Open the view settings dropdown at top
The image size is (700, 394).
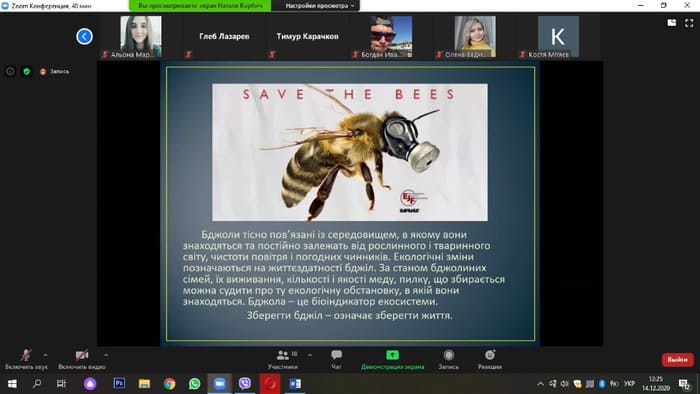pyautogui.click(x=320, y=6)
